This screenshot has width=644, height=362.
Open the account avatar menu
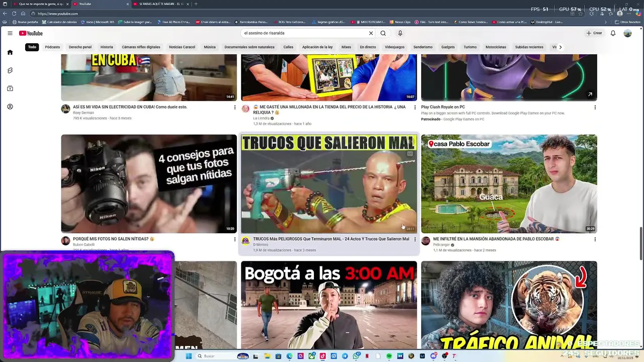(627, 33)
